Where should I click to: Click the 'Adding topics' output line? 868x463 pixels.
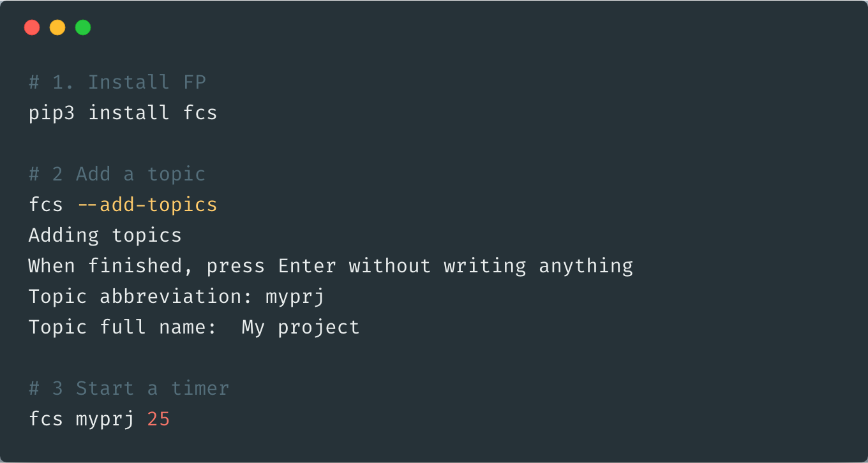pyautogui.click(x=105, y=235)
